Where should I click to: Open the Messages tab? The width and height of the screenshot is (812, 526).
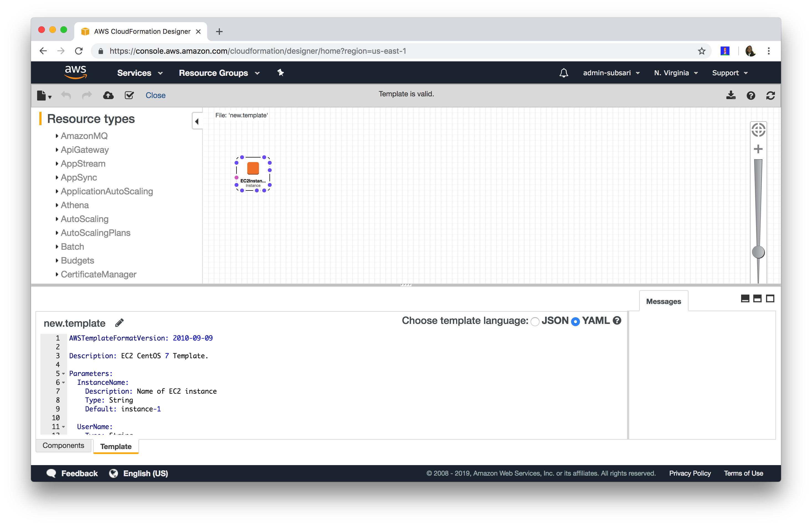point(663,301)
